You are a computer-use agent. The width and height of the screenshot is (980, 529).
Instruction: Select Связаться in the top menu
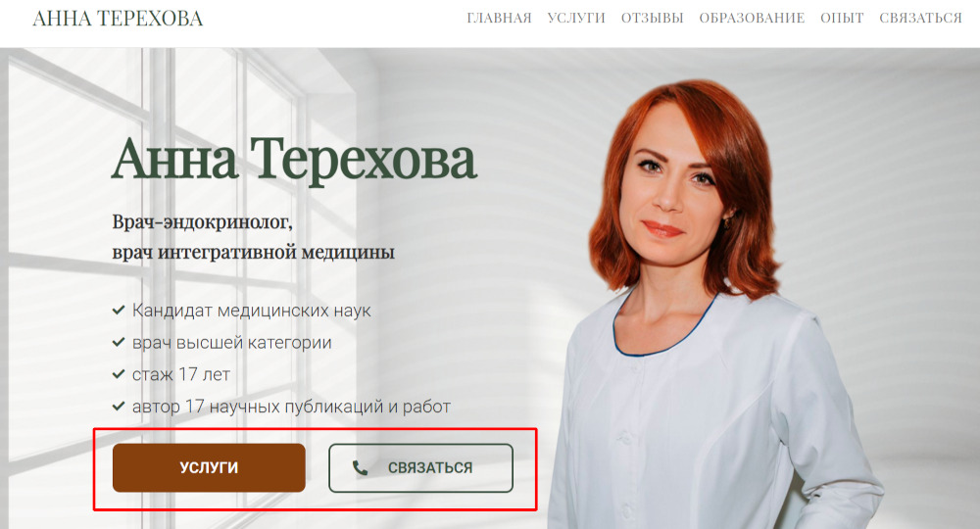[x=920, y=18]
